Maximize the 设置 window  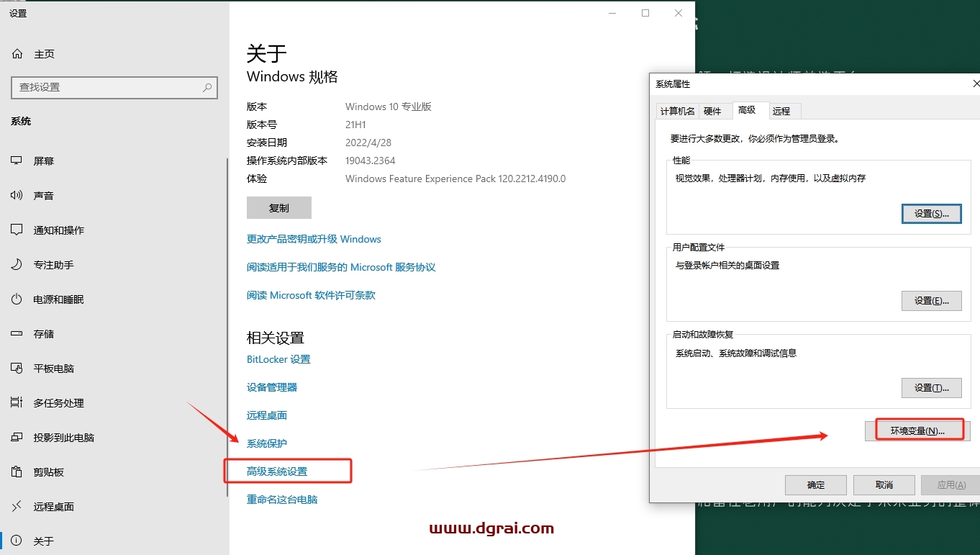(x=645, y=13)
